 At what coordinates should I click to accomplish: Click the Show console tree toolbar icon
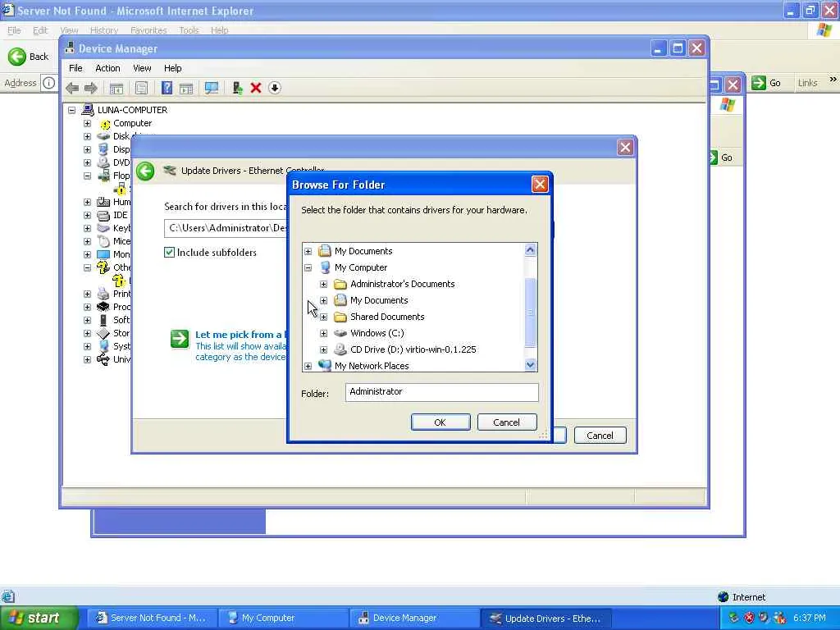pos(116,88)
